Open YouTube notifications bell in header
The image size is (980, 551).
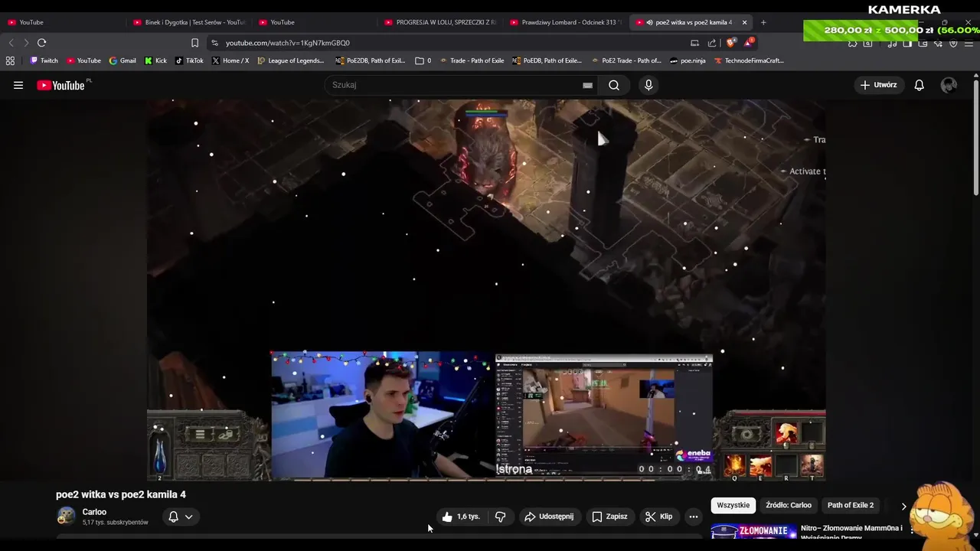click(x=920, y=85)
